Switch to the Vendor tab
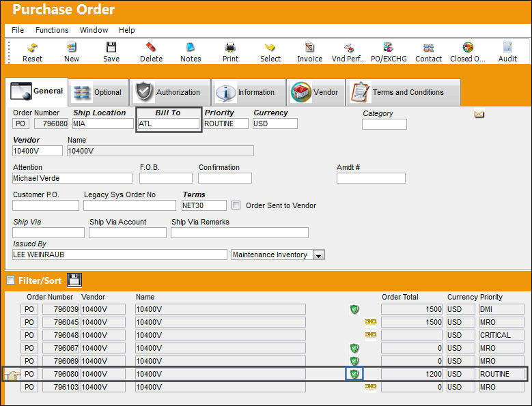This screenshot has height=406, width=532. point(316,92)
